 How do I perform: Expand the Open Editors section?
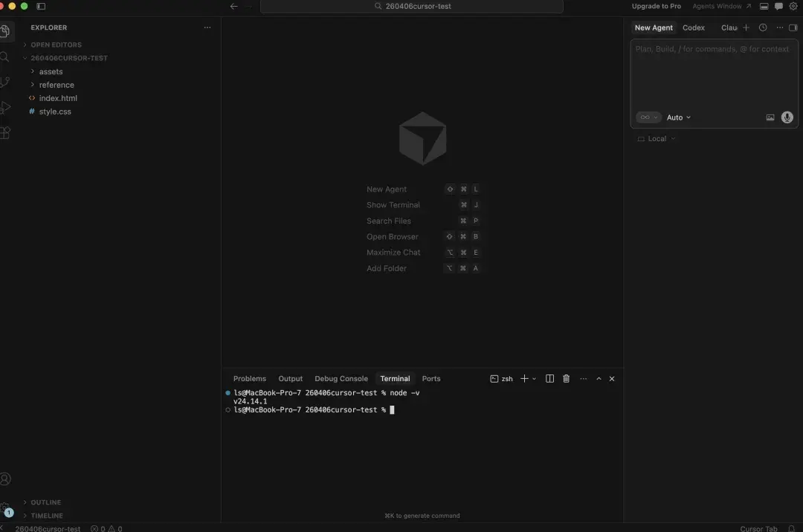(x=56, y=45)
